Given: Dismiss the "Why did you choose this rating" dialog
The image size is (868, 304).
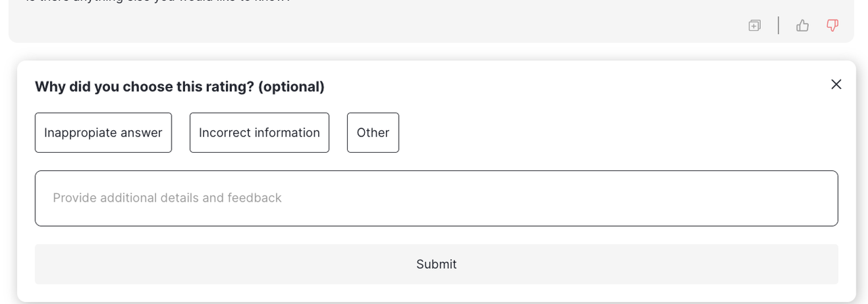Looking at the screenshot, I should coord(836,84).
